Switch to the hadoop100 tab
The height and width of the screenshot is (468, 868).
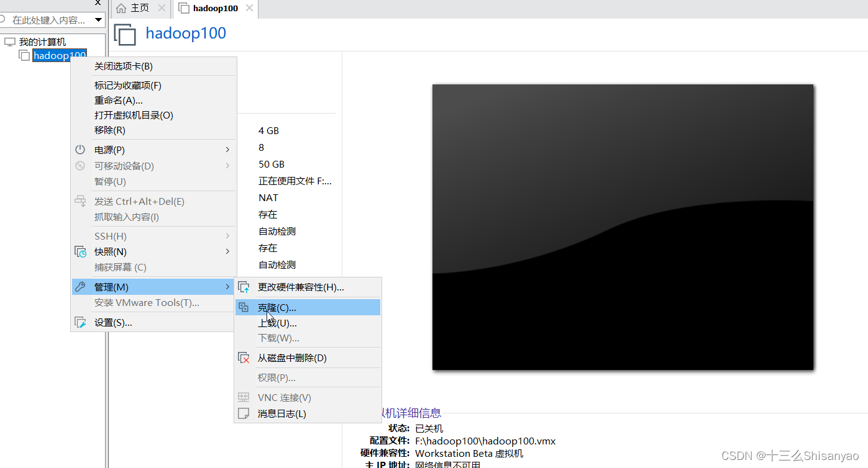click(216, 8)
